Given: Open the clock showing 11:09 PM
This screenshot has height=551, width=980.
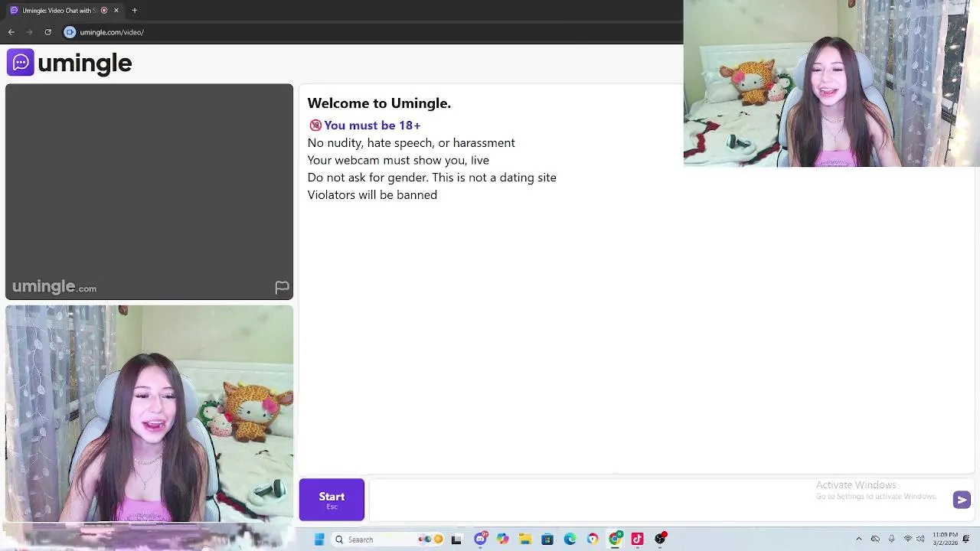Looking at the screenshot, I should pyautogui.click(x=945, y=539).
